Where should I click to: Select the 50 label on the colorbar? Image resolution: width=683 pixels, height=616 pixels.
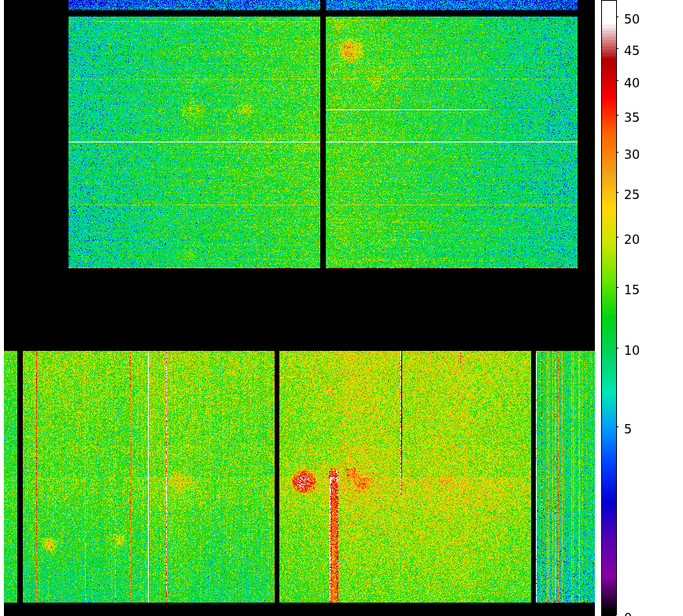[632, 19]
